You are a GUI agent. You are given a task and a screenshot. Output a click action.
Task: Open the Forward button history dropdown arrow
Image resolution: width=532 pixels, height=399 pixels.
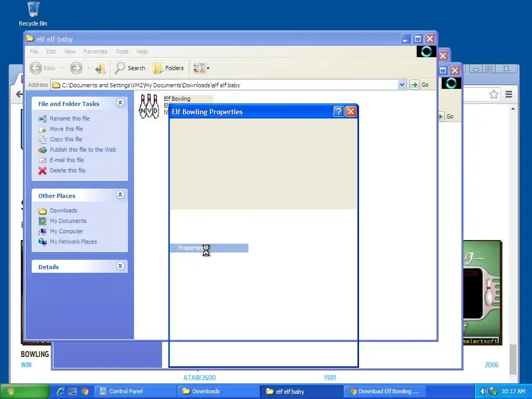88,68
